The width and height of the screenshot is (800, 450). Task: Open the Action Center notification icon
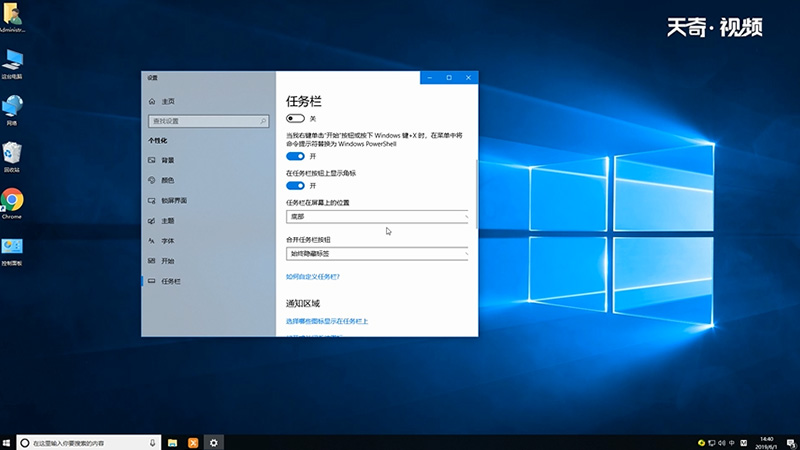click(x=791, y=443)
